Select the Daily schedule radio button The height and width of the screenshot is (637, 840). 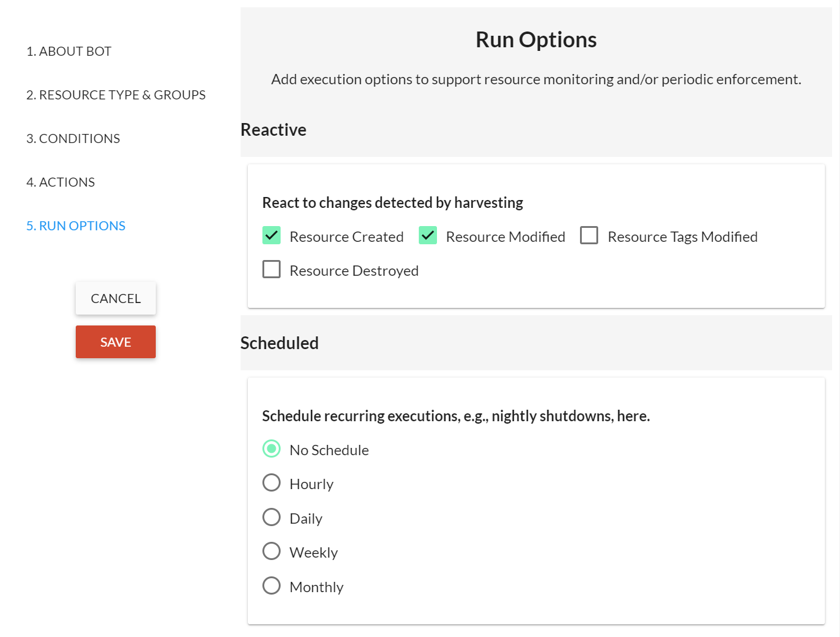(272, 517)
